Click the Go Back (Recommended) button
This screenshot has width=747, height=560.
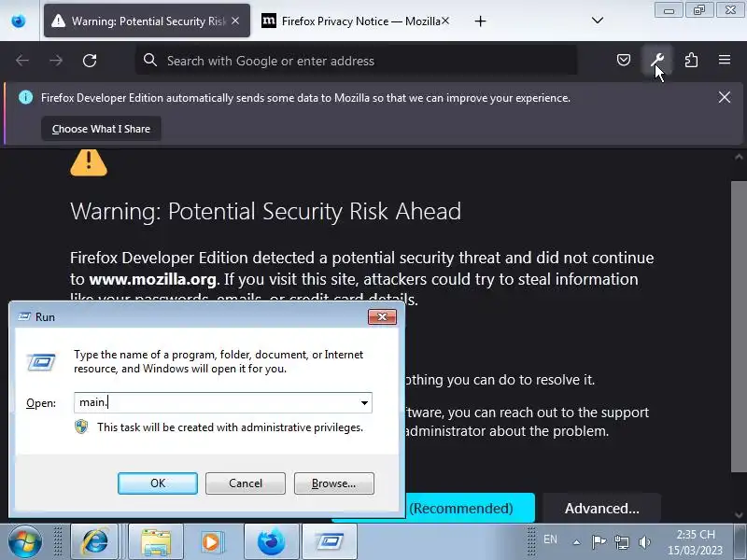470,508
